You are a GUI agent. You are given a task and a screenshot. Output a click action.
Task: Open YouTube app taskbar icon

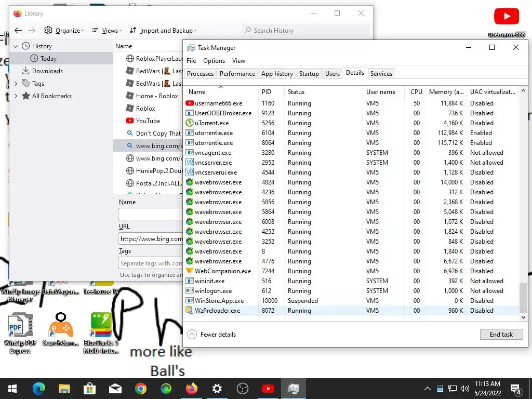[x=268, y=389]
